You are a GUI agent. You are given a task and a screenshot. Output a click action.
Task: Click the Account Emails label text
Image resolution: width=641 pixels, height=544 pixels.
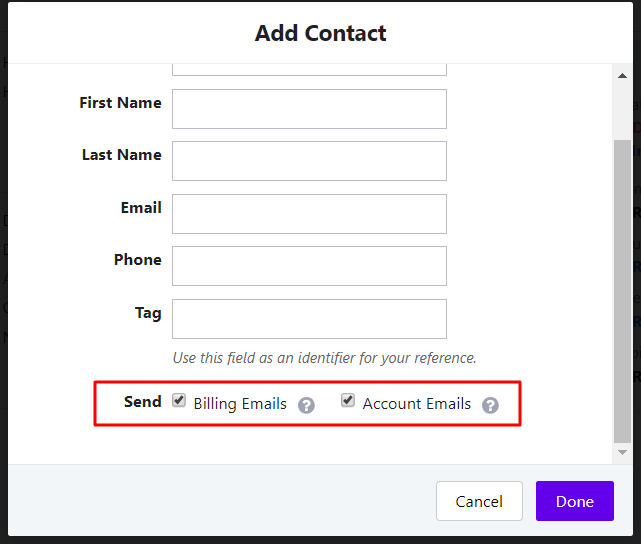pyautogui.click(x=417, y=404)
